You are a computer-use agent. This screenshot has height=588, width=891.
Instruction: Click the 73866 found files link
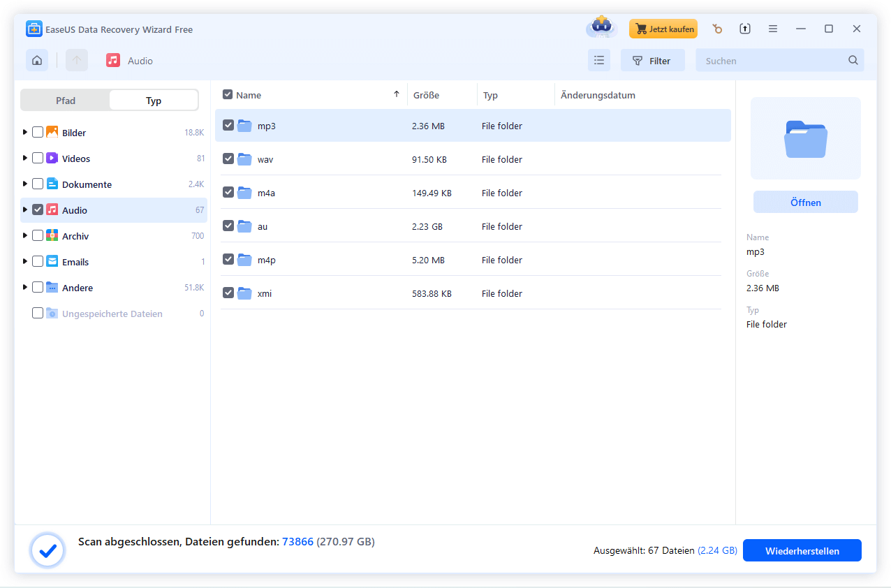tap(297, 541)
